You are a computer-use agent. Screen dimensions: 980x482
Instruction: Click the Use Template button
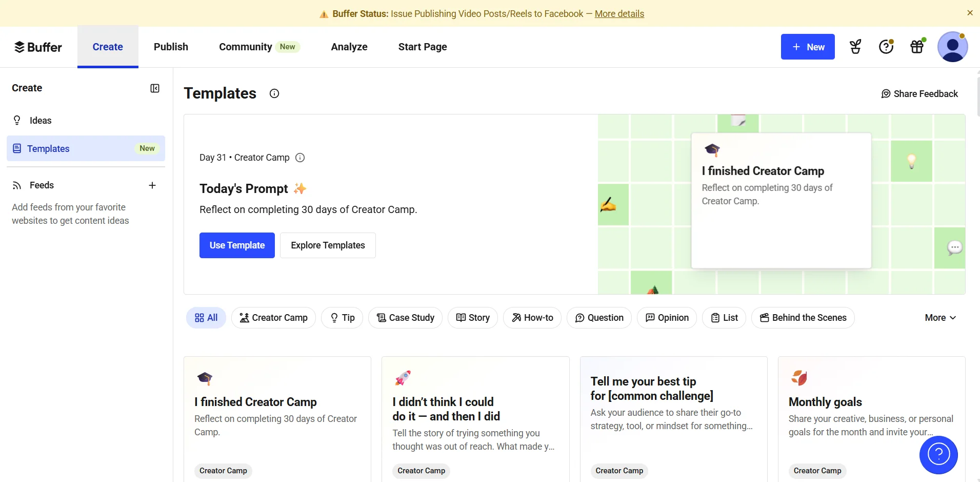coord(237,245)
